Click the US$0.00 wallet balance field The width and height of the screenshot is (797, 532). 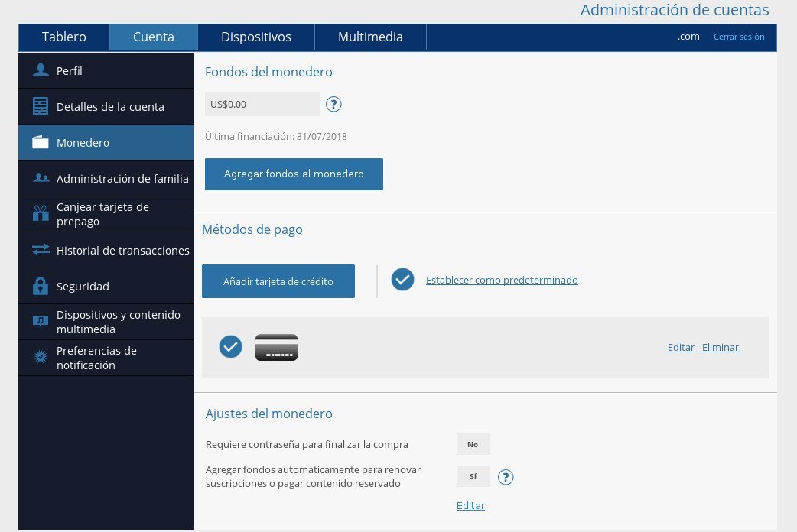262,104
